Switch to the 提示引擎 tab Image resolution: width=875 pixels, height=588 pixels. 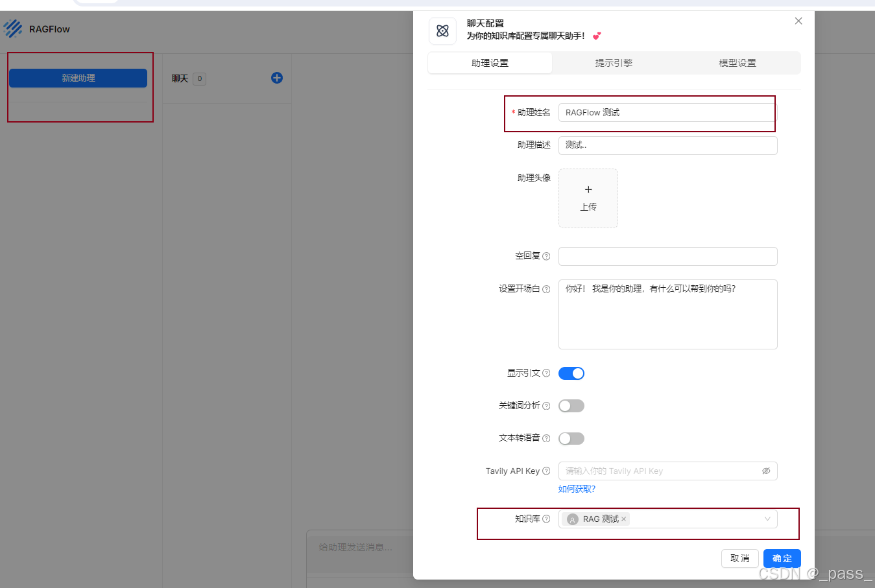click(614, 63)
